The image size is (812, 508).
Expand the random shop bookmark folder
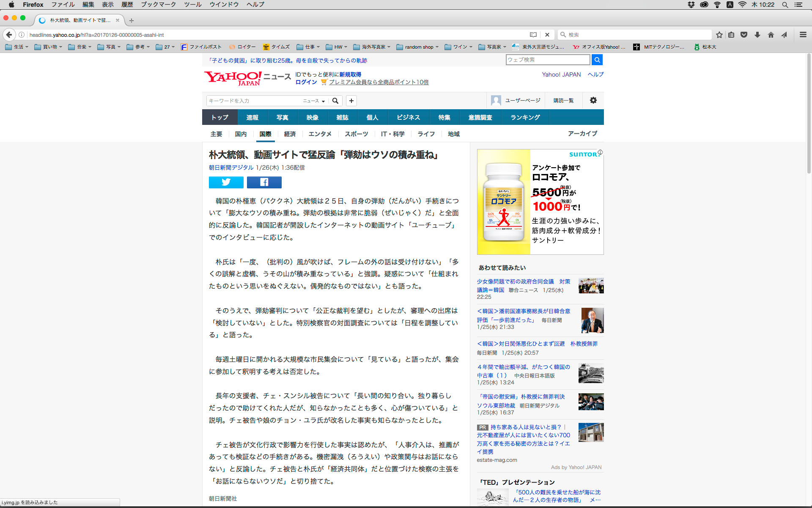click(417, 47)
